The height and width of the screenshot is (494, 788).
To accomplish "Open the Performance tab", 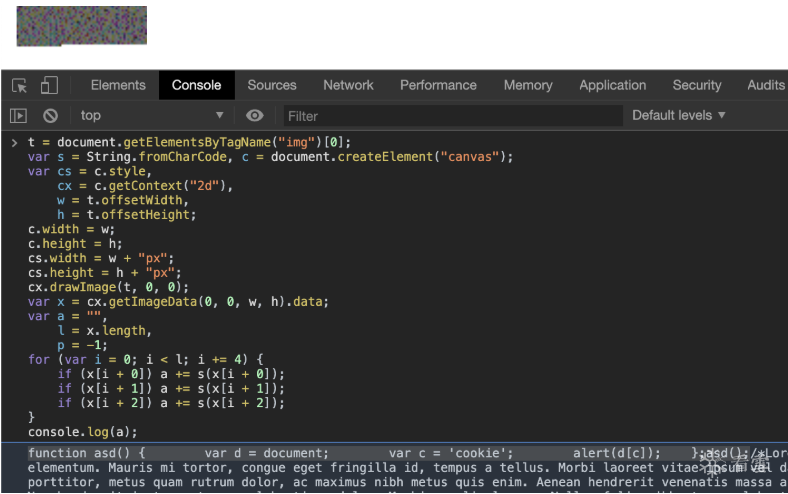I will point(438,85).
